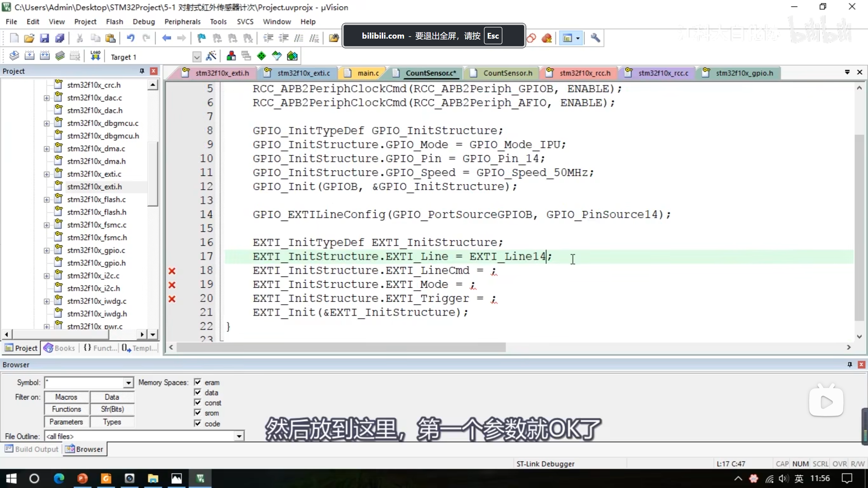Uncheck the eram memory space checkbox

[x=198, y=382]
